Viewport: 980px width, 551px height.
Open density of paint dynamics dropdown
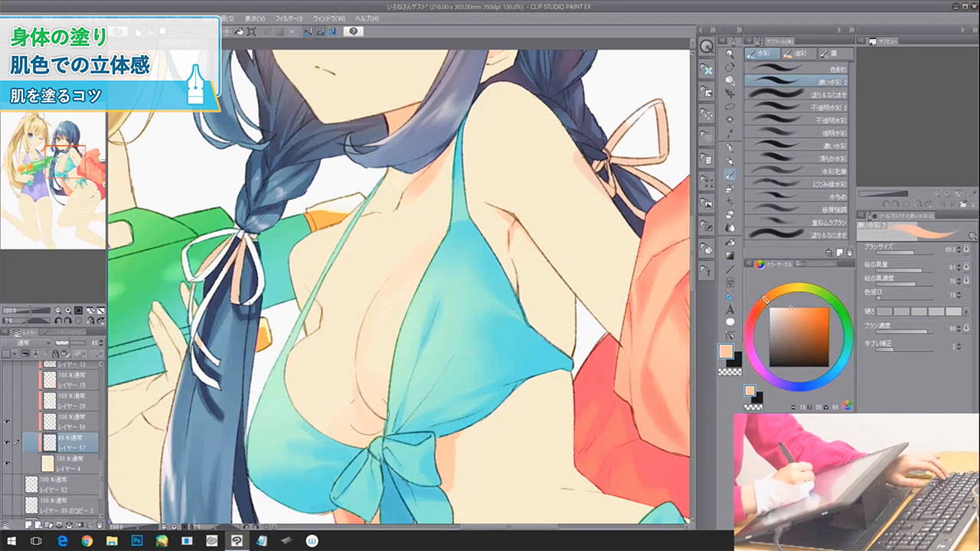click(x=966, y=281)
